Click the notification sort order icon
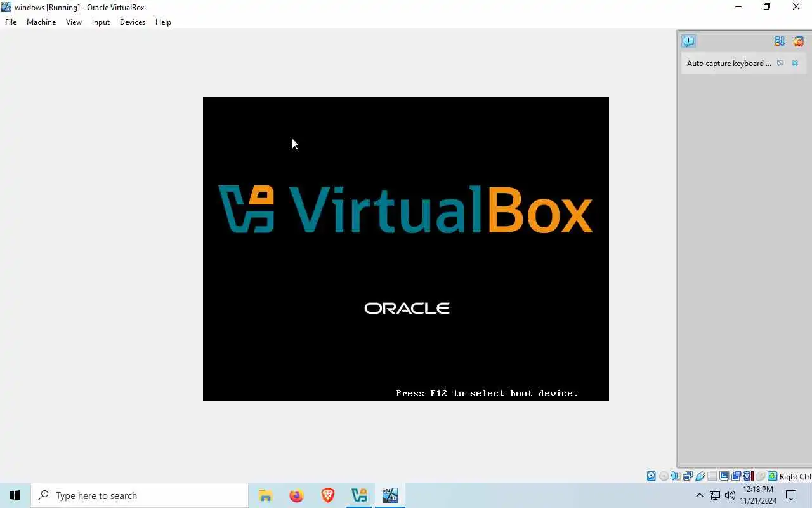812x508 pixels. (x=780, y=41)
